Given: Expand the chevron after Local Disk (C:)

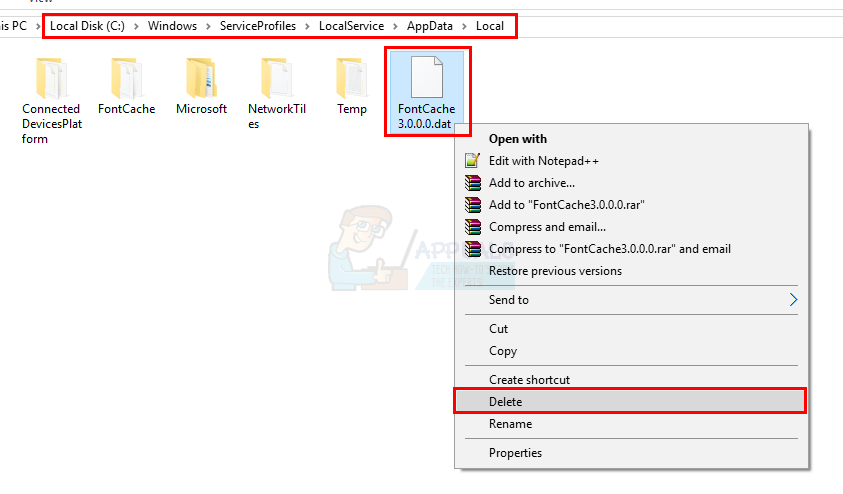Looking at the screenshot, I should pos(136,26).
